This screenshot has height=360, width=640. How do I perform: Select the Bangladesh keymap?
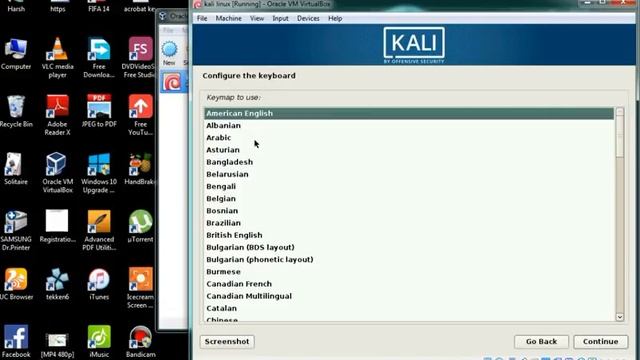point(409,162)
